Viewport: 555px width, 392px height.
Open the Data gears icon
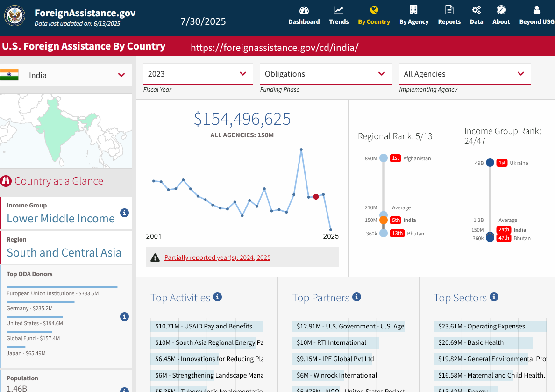point(477,10)
